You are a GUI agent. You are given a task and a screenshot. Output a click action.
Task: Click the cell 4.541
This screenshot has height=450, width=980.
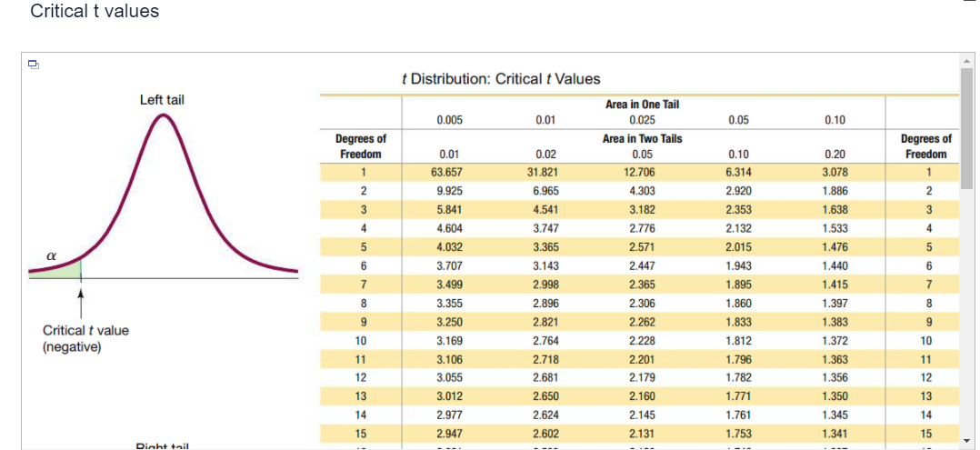[545, 210]
